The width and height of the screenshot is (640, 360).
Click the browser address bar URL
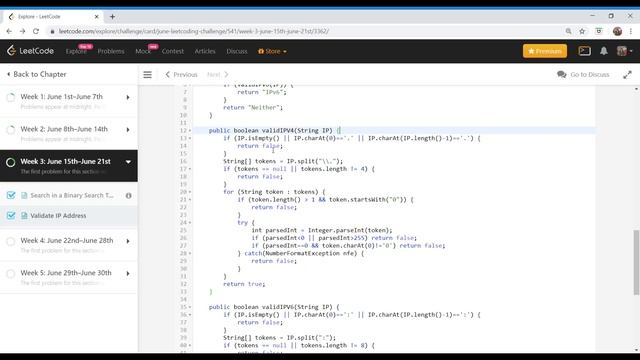[x=194, y=31]
